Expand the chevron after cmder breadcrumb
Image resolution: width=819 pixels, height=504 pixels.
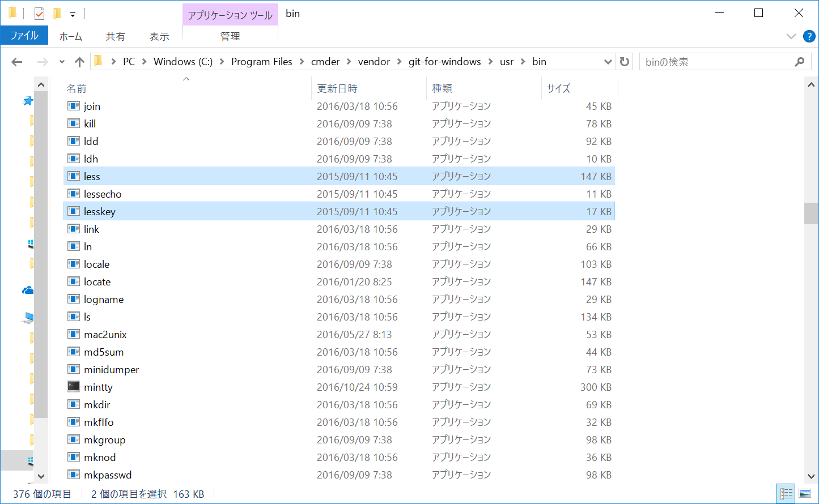click(x=349, y=62)
